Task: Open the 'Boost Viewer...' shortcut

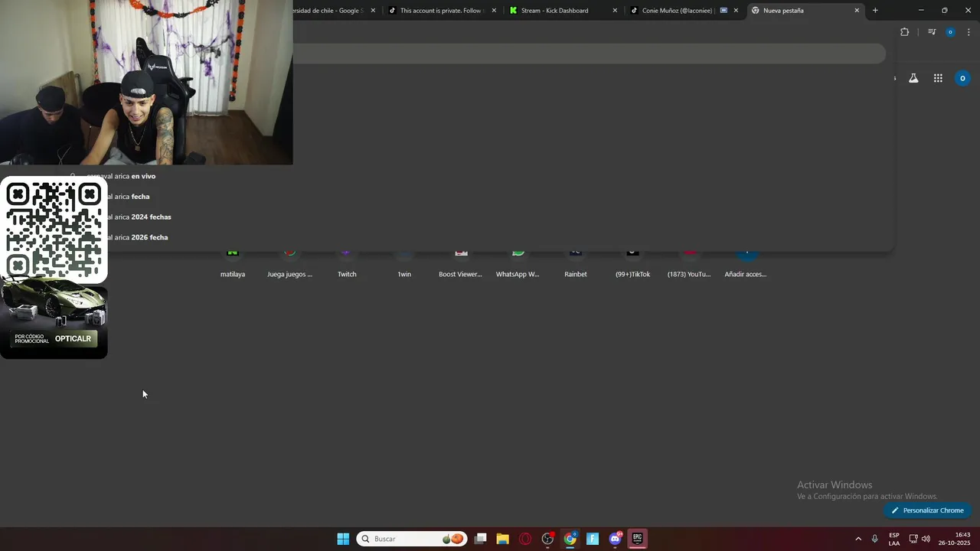Action: pos(460,263)
